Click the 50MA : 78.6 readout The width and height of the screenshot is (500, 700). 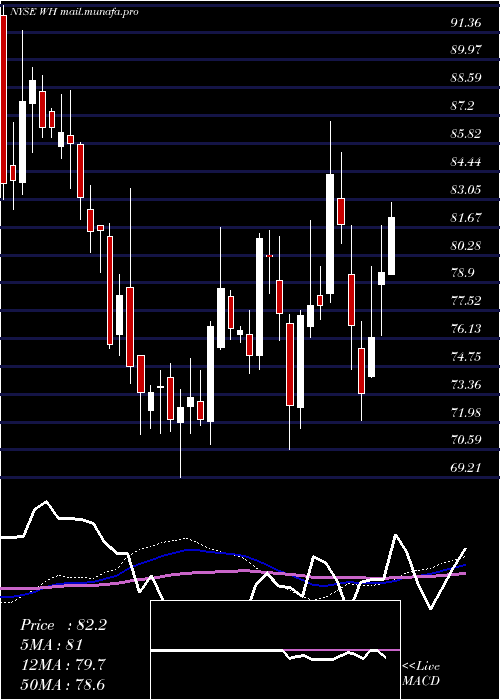tap(63, 685)
